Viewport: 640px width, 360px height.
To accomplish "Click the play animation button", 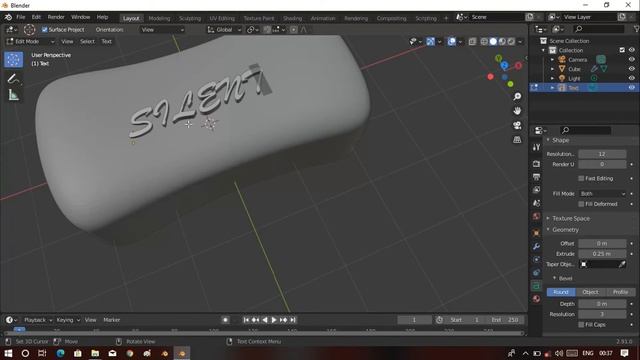I will (274, 320).
